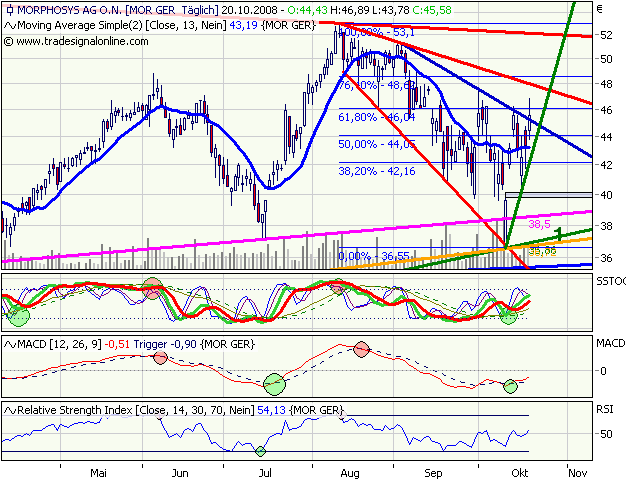The width and height of the screenshot is (640, 480).
Task: Click the Jul month label on time axis
Action: point(266,471)
